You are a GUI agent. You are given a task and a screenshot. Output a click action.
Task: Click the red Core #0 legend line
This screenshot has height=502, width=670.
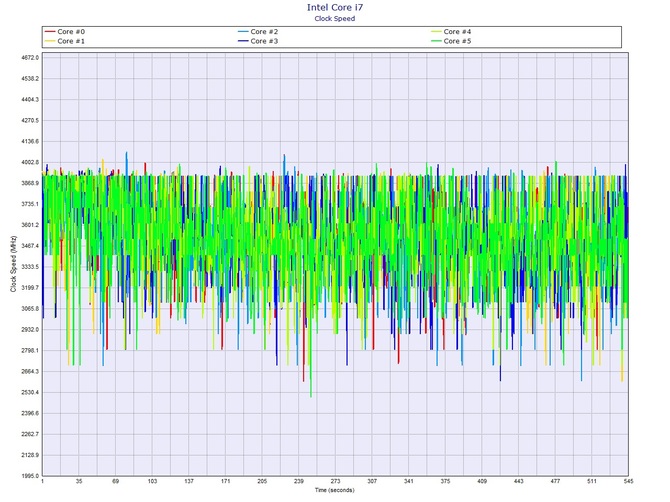pyautogui.click(x=50, y=32)
